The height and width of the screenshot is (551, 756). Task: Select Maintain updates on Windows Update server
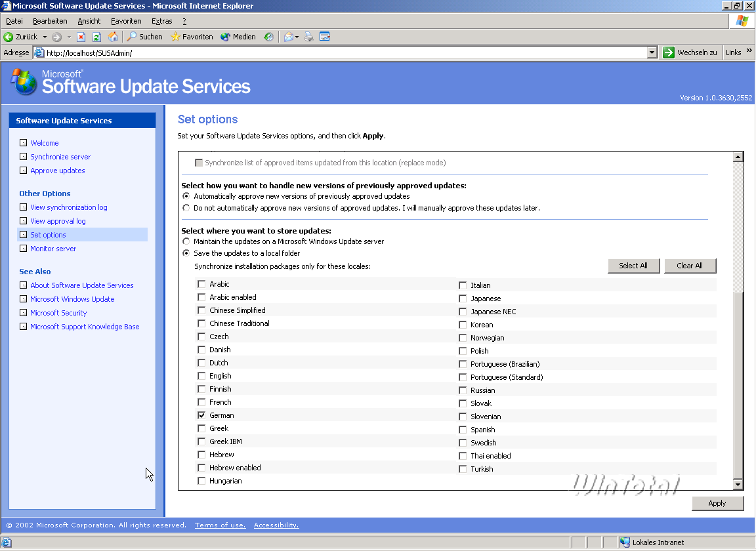(x=186, y=241)
